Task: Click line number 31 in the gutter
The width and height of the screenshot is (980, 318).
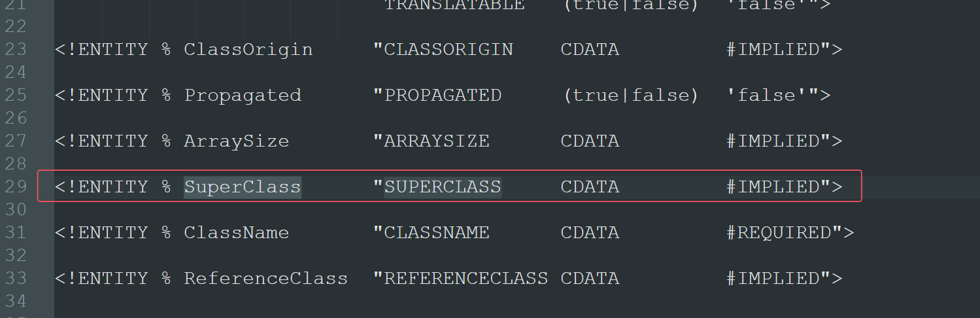Action: 15,233
